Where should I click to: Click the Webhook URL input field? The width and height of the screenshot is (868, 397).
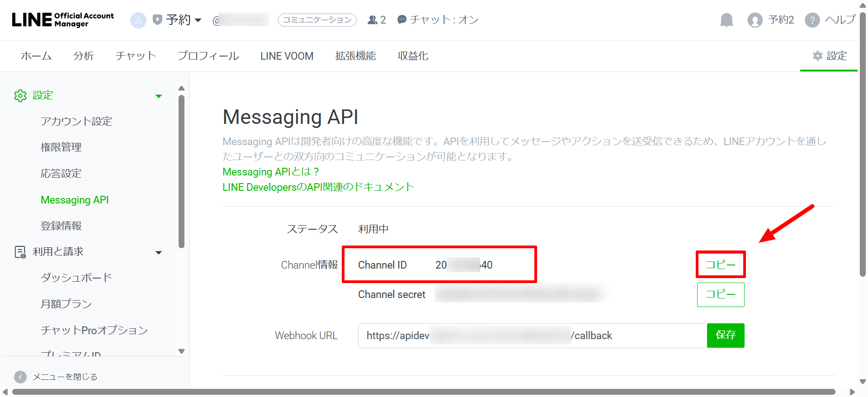point(533,336)
